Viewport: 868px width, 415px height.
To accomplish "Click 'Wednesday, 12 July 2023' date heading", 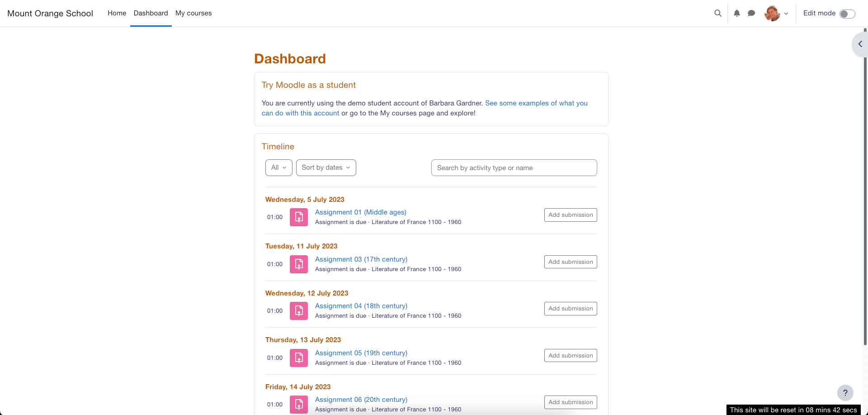I will pos(307,293).
